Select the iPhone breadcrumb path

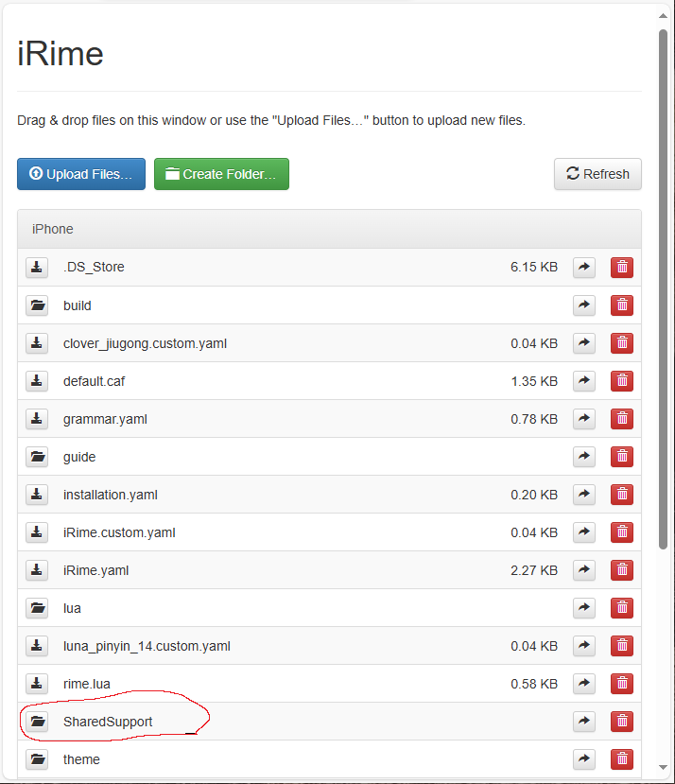pos(53,229)
